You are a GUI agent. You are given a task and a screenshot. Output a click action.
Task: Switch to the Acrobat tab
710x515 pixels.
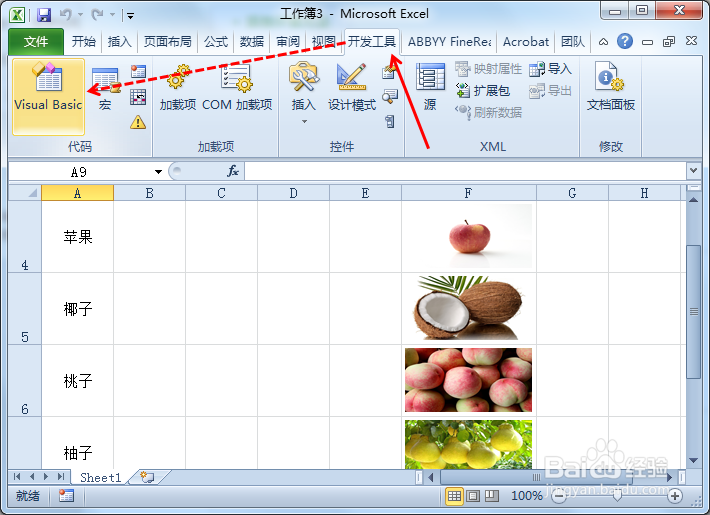526,42
